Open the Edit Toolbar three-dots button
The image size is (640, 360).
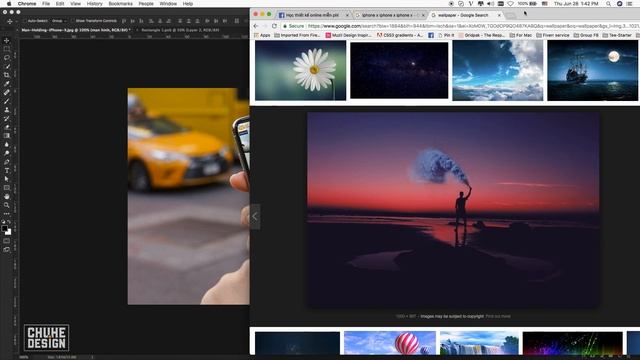click(x=7, y=213)
